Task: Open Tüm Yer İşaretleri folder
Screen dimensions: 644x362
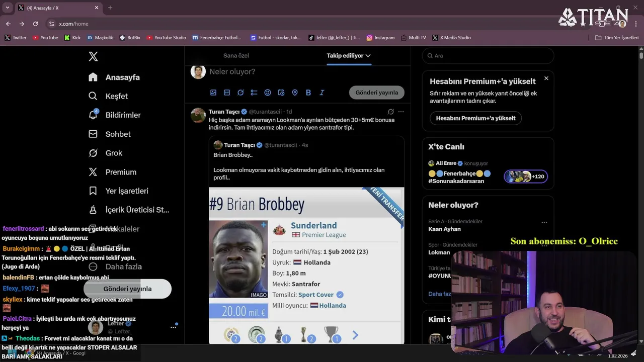Action: pos(616,38)
